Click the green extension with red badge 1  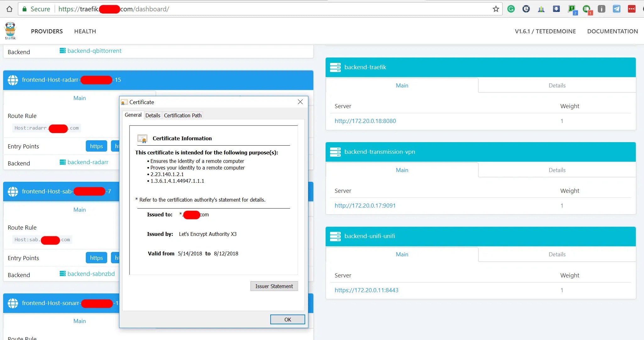point(587,9)
